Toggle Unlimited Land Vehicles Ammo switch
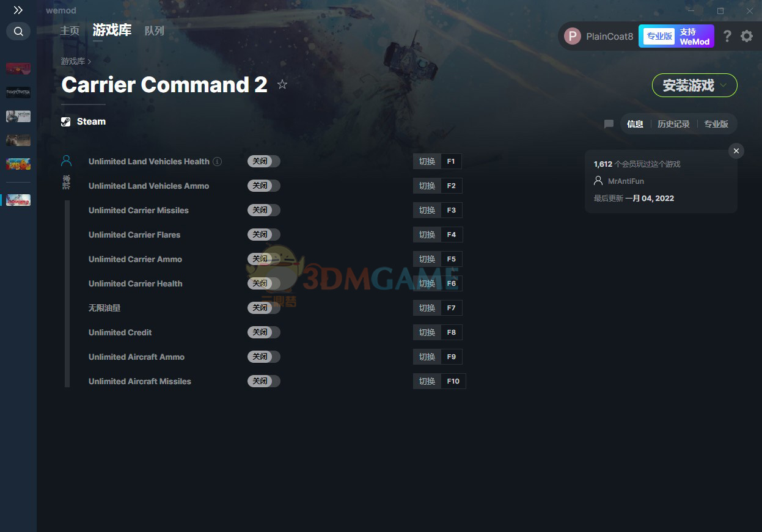 coord(264,186)
